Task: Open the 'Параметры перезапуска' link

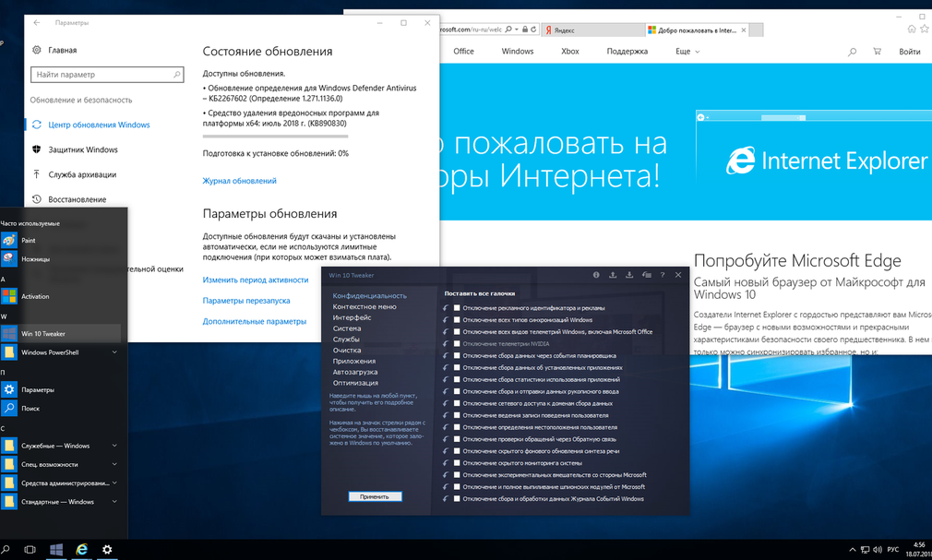Action: click(x=246, y=301)
